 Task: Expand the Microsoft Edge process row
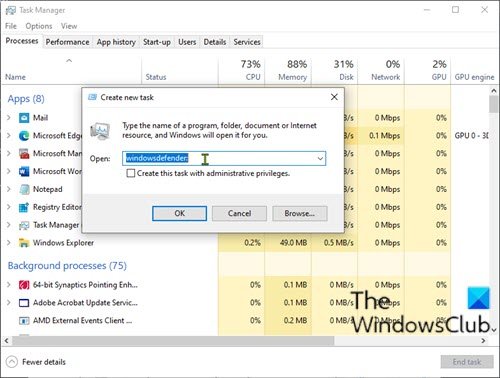[9, 136]
